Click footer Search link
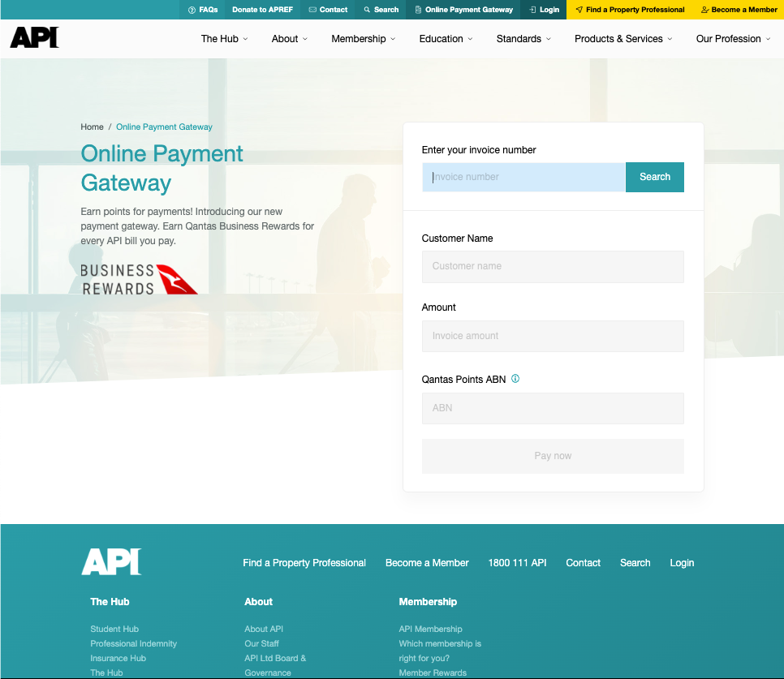The width and height of the screenshot is (784, 679). [635, 562]
